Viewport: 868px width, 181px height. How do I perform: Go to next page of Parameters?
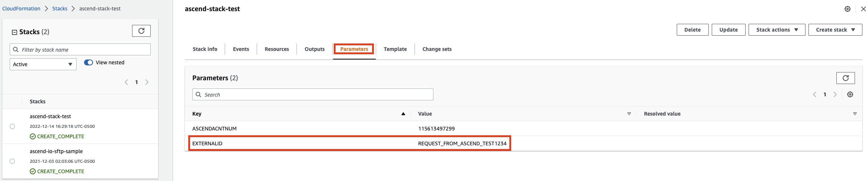835,94
